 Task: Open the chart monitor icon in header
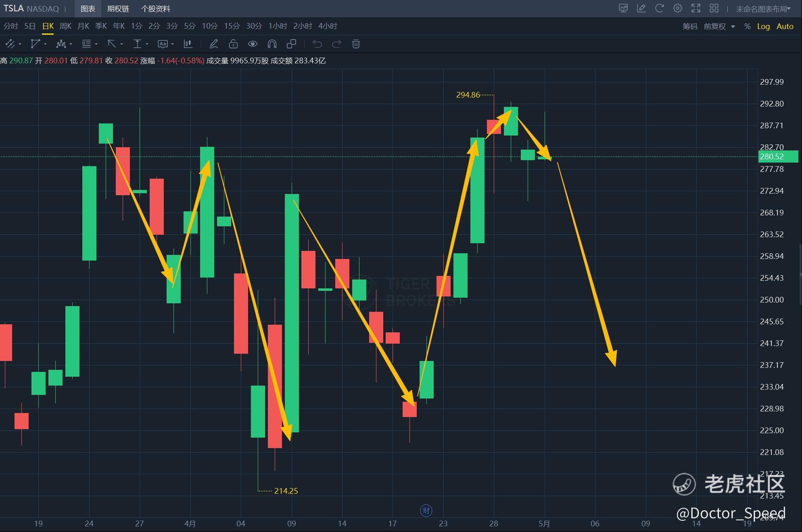pyautogui.click(x=623, y=8)
